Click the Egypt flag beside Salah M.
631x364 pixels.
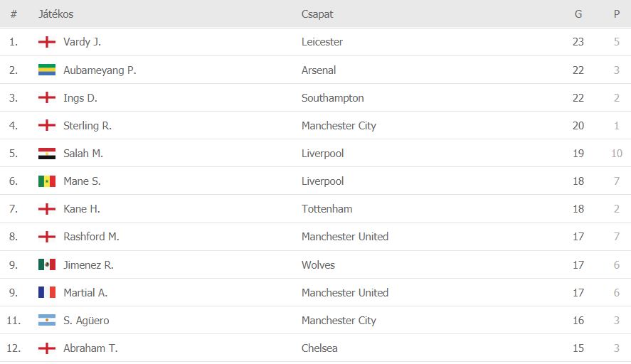click(47, 154)
